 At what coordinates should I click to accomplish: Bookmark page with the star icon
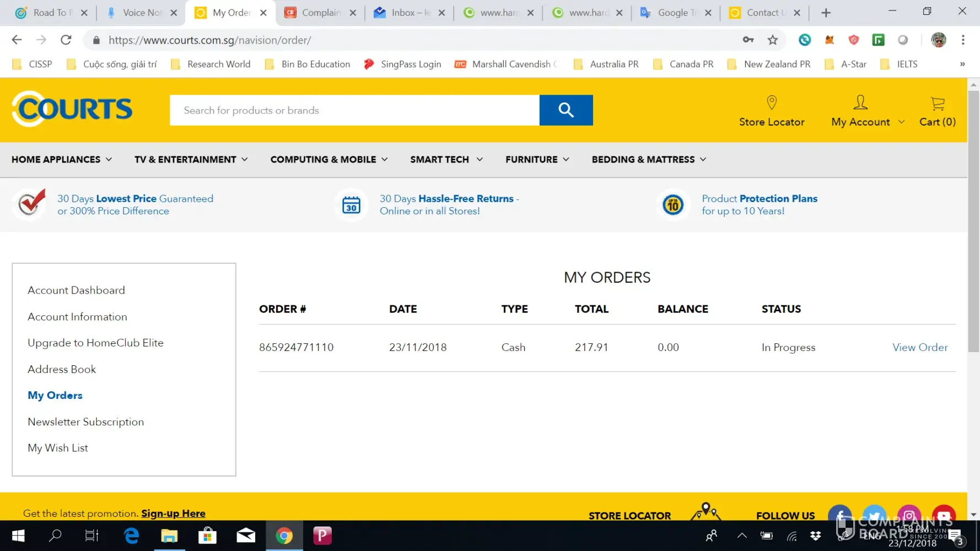click(773, 40)
